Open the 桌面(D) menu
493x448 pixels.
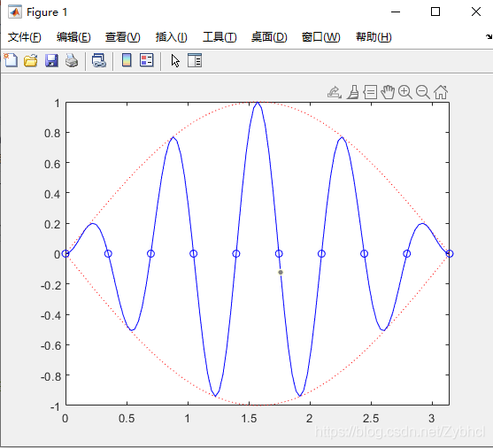269,37
